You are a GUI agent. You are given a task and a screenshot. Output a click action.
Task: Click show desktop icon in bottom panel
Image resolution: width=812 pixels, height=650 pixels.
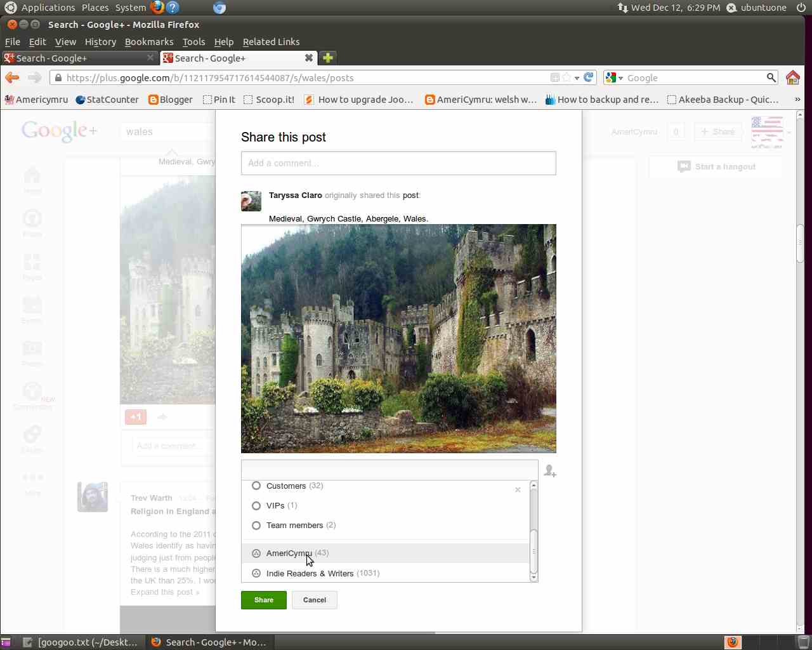click(6, 642)
